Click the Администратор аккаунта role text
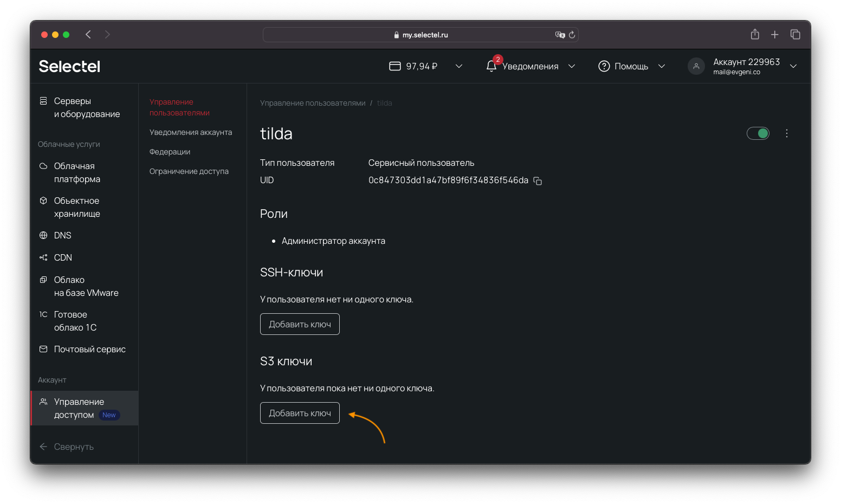The image size is (841, 504). 333,241
